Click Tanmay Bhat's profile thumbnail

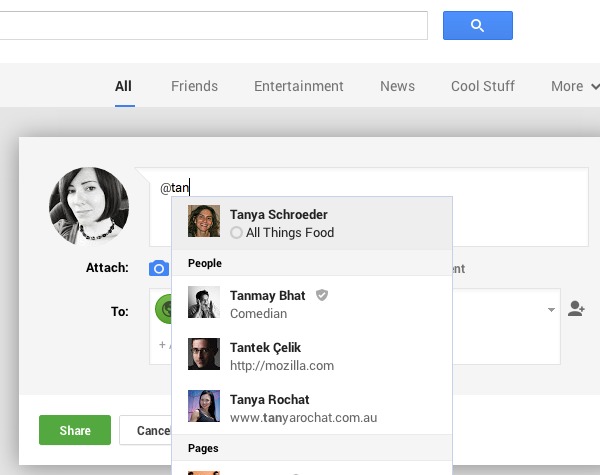(204, 302)
